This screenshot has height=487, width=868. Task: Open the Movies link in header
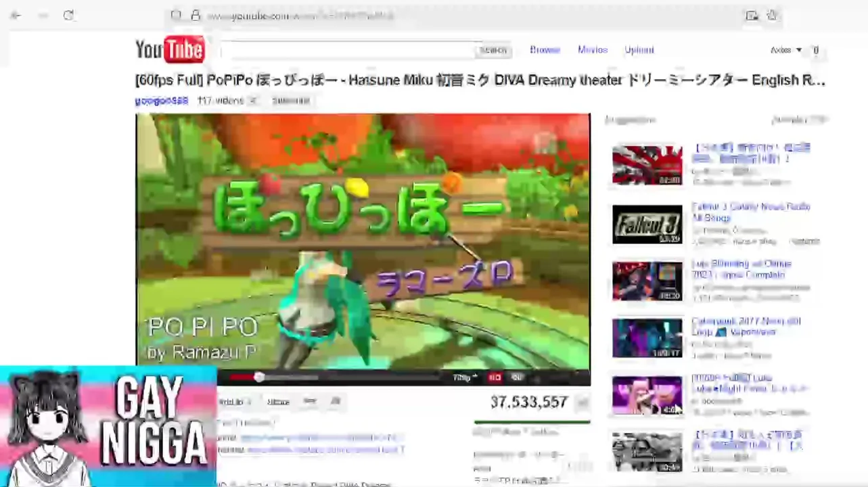coord(593,50)
